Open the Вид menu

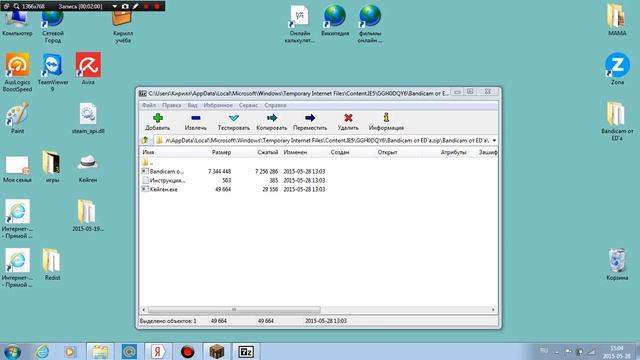click(192, 105)
